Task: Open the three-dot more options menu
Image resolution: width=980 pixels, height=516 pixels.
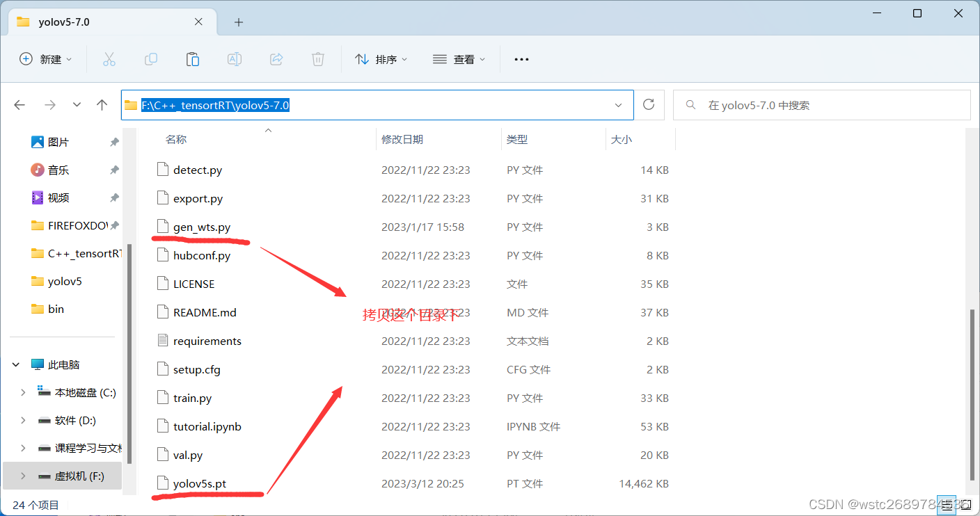Action: [x=521, y=60]
